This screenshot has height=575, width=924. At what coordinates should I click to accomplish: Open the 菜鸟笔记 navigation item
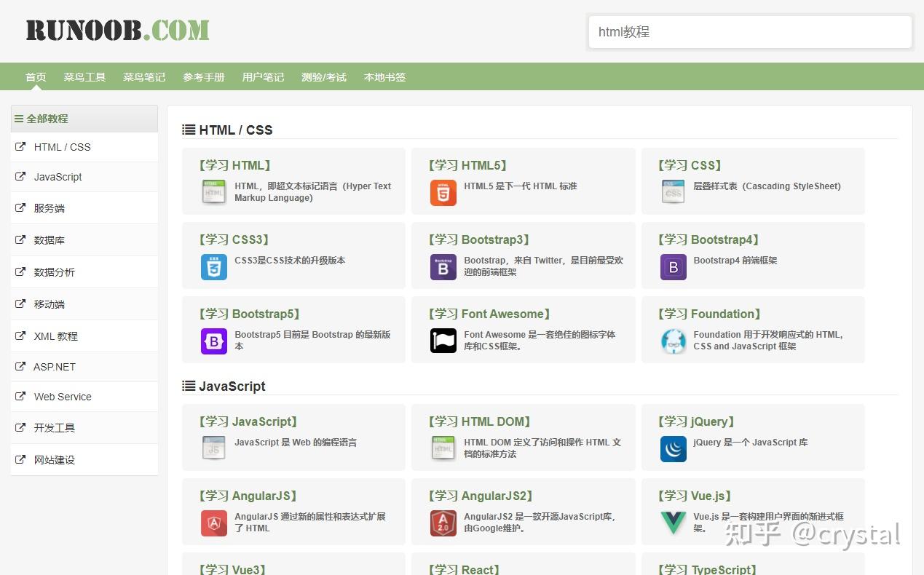click(x=144, y=77)
